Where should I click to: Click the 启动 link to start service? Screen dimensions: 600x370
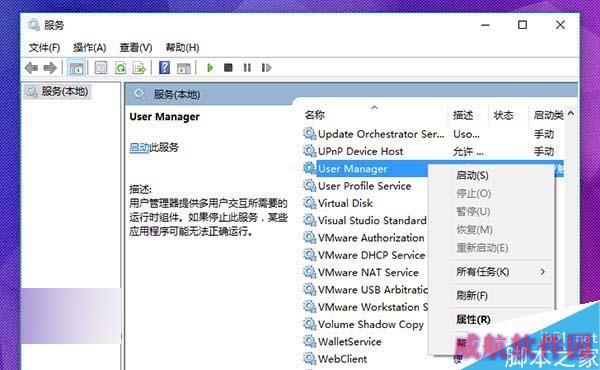click(x=139, y=147)
